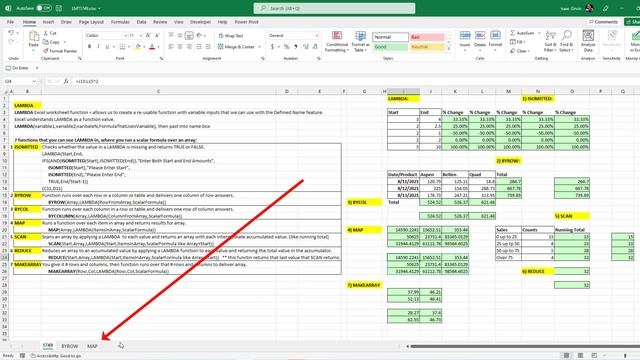This screenshot has width=640, height=360.
Task: Switch to the Formulas ribbon tab
Action: pos(120,22)
